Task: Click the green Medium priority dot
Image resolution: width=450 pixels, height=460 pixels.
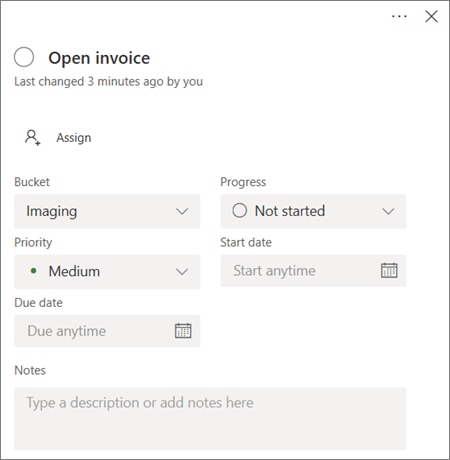Action: 33,271
